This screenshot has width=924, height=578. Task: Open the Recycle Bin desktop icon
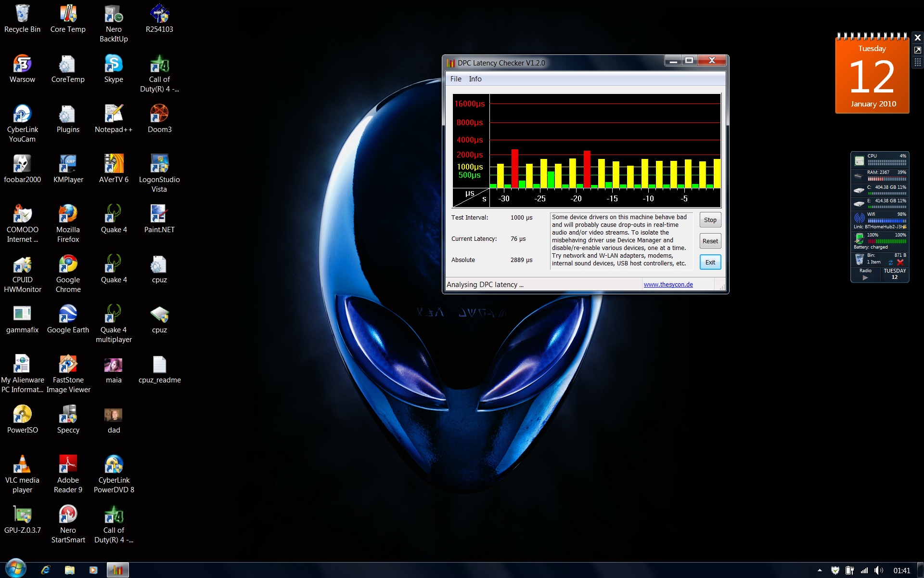click(x=22, y=19)
